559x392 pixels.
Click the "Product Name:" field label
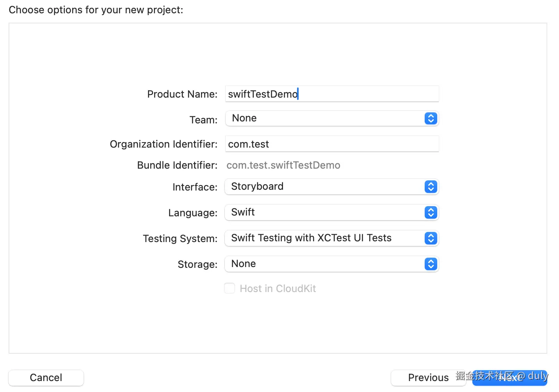click(x=182, y=94)
